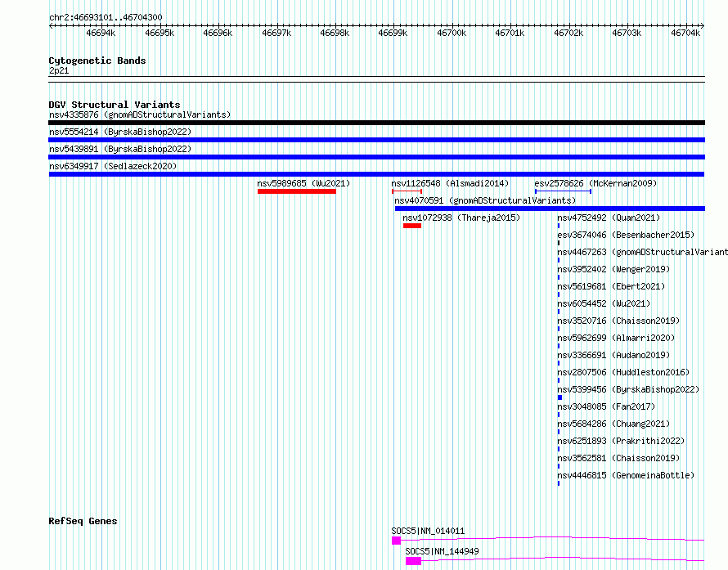
Task: Select nsv1126548 (Alsmadi2014) variant label
Action: pyautogui.click(x=450, y=183)
